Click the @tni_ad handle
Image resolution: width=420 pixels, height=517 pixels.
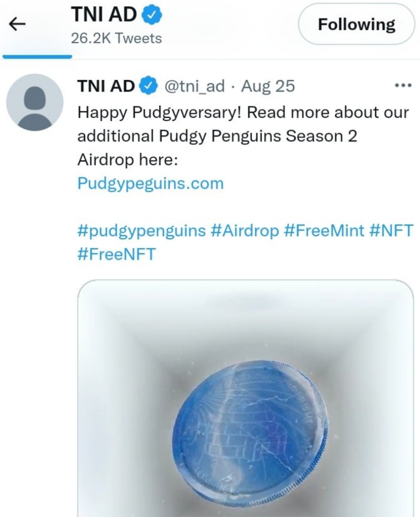coord(195,86)
